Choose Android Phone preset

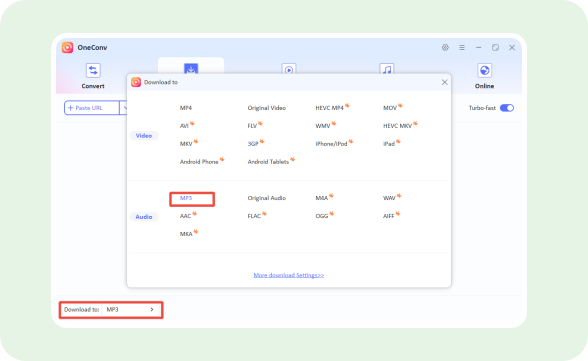coord(199,162)
